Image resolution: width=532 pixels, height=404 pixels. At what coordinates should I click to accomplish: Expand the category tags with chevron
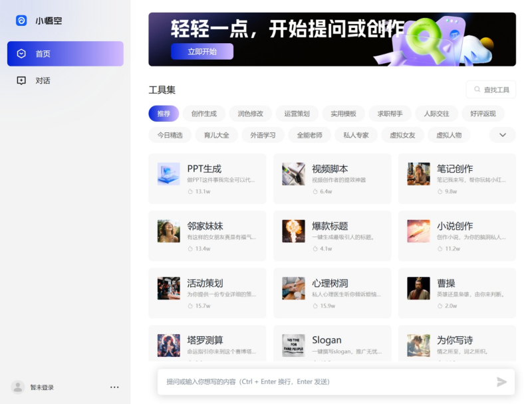click(502, 135)
